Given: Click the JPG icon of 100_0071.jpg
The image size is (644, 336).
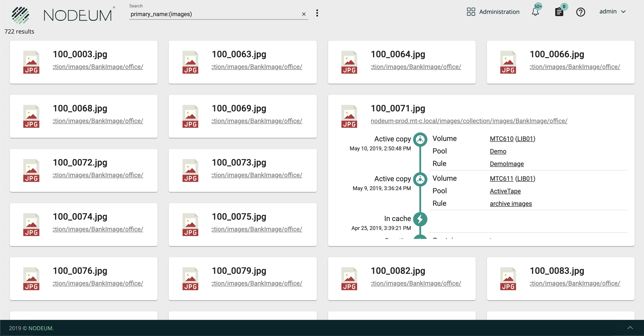Looking at the screenshot, I should pos(349,116).
